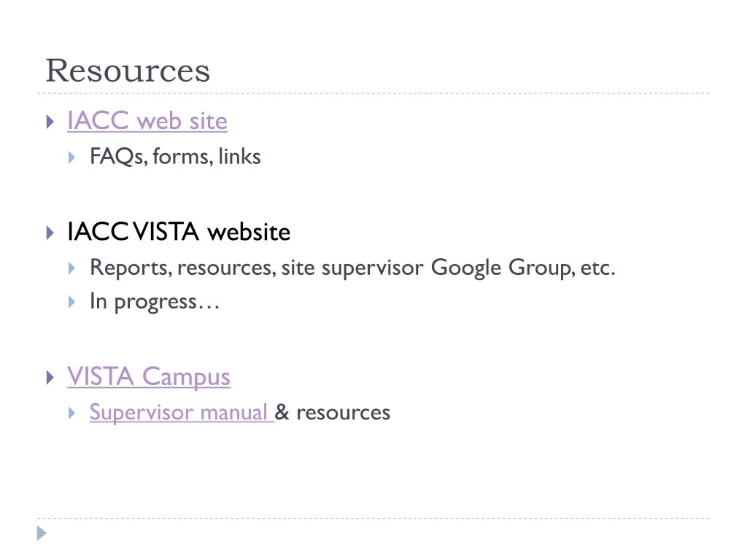747x560 pixels.
Task: Click the arrow bullet beside IACC VISTA website
Action: point(50,233)
